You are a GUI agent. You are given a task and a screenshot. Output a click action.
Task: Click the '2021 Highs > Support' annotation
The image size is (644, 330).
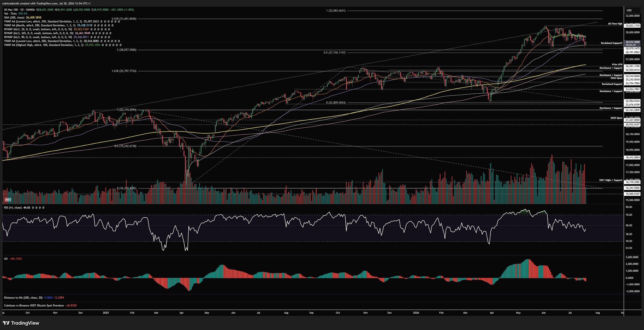(611, 180)
